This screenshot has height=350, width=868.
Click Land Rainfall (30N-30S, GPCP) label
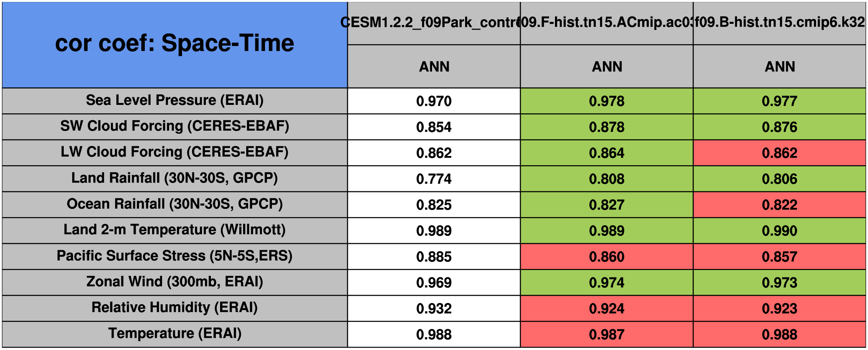coord(175,178)
